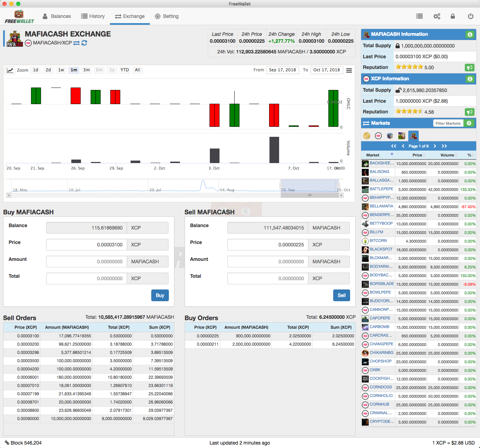This screenshot has height=448, width=480.
Task: Edit the To date field
Action: 327,70
